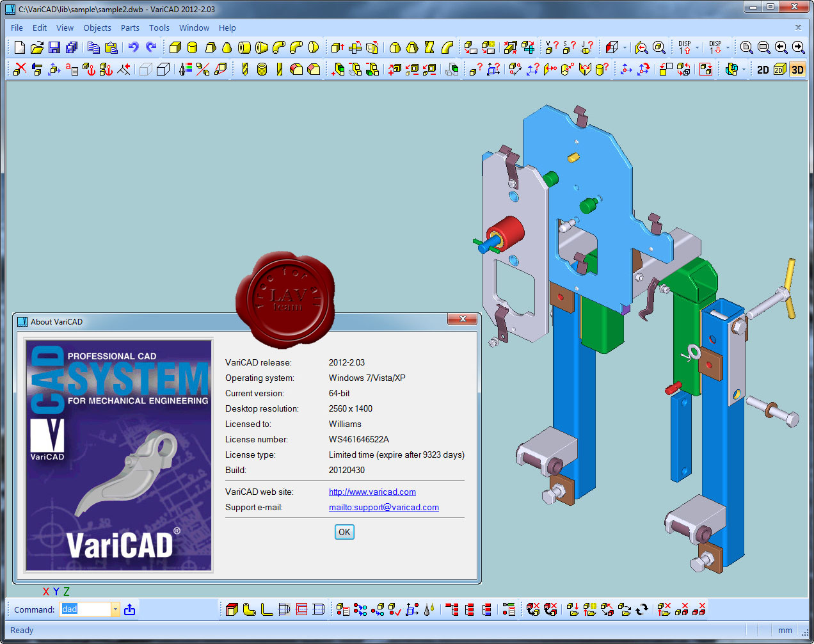Switch to 2D drawing mode
Viewport: 814px width, 644px height.
[x=763, y=70]
